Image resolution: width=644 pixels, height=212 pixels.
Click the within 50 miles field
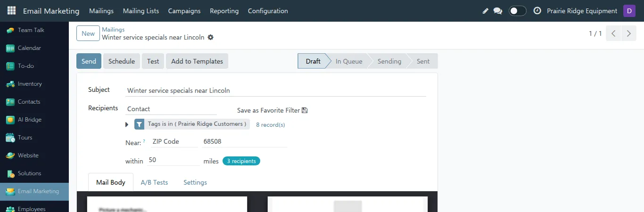click(173, 160)
